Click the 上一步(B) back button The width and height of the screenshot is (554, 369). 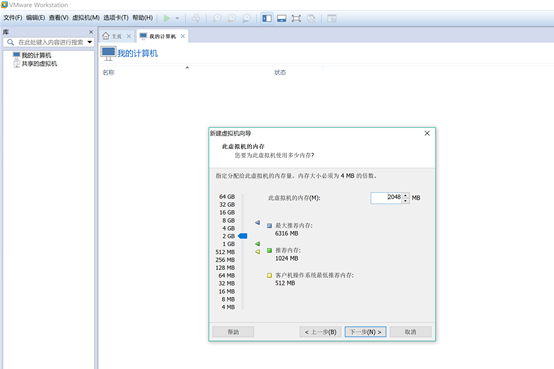point(320,332)
